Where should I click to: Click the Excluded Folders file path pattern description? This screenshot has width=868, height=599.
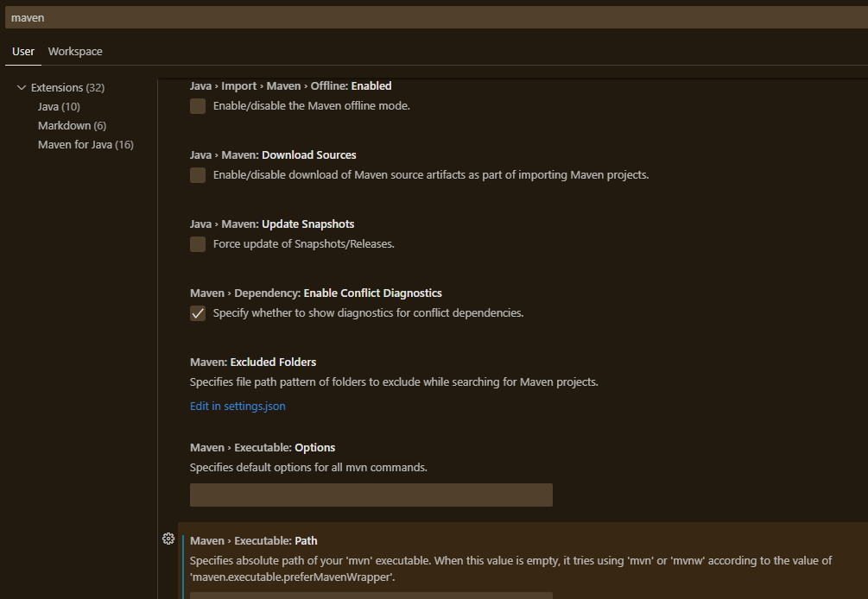(394, 382)
